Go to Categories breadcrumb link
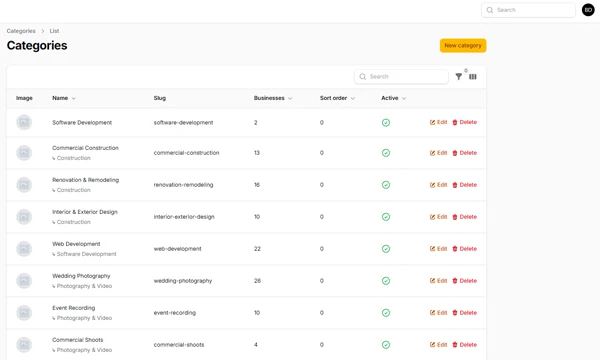This screenshot has width=600, height=360. pos(21,31)
